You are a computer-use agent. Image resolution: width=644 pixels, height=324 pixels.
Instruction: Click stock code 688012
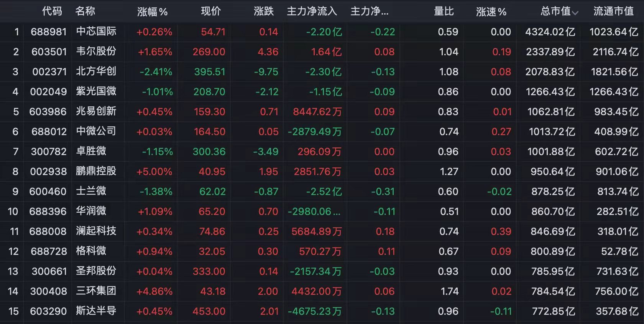pyautogui.click(x=49, y=132)
